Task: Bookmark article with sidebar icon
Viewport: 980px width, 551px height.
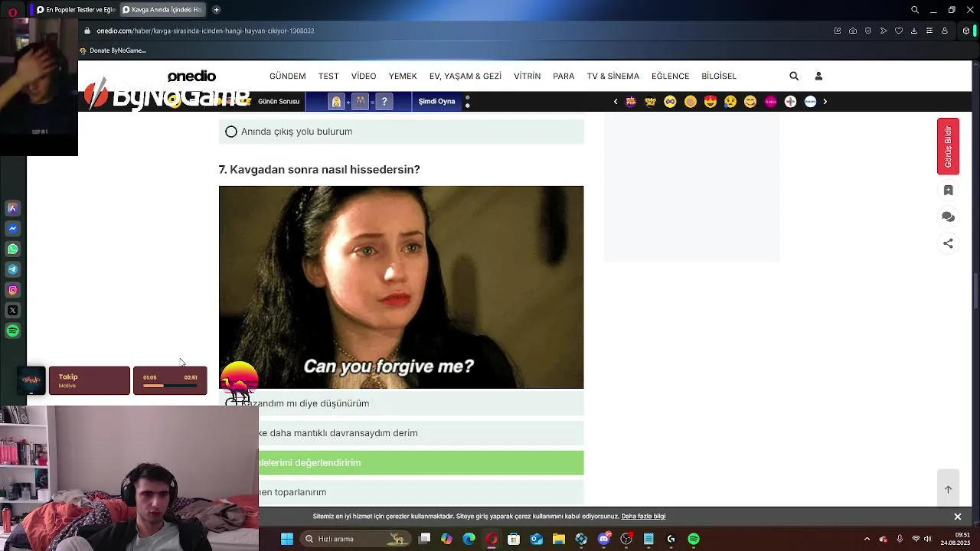Action: point(948,190)
